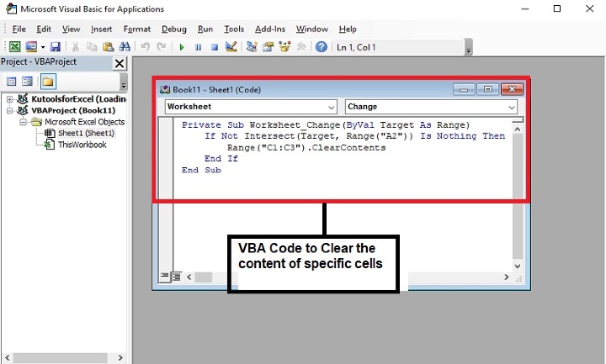Viewport: 606px width, 364px height.
Task: Run the macro with green play icon
Action: [182, 47]
